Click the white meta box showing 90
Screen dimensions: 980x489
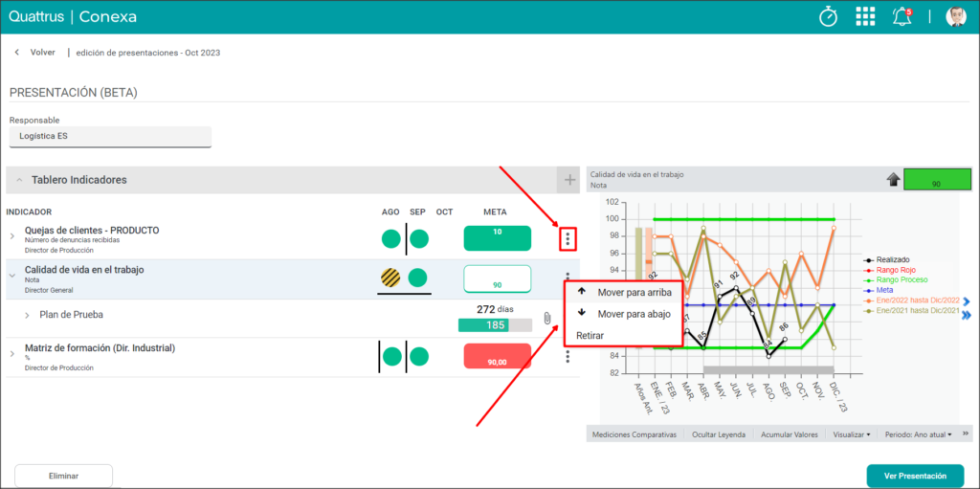click(x=498, y=278)
